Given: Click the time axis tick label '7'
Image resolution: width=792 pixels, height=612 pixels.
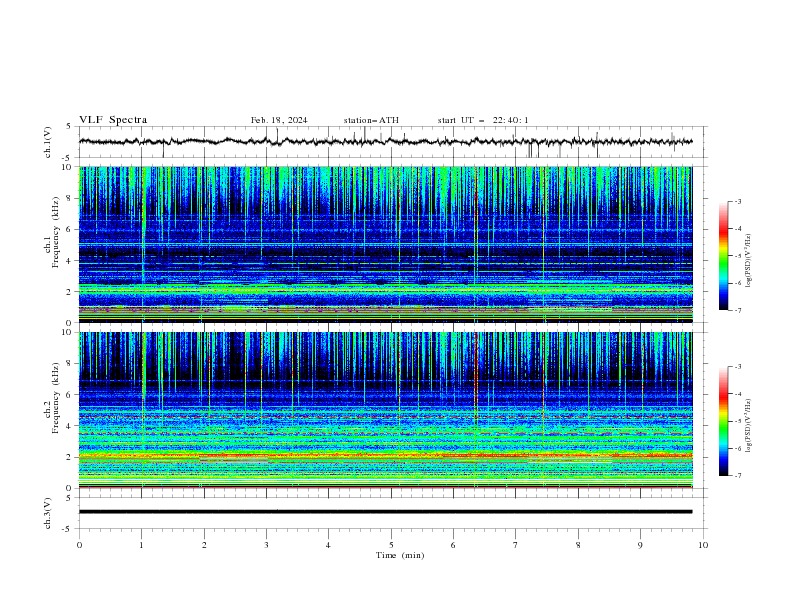Looking at the screenshot, I should point(516,545).
